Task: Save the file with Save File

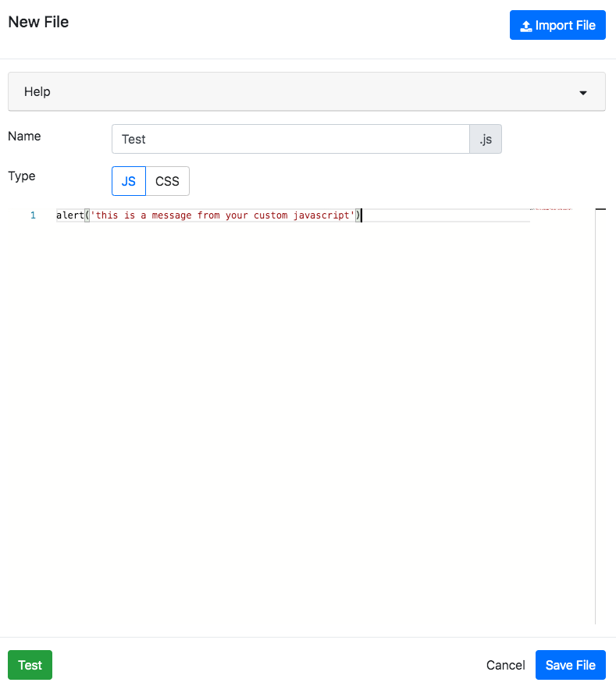Action: pos(570,665)
